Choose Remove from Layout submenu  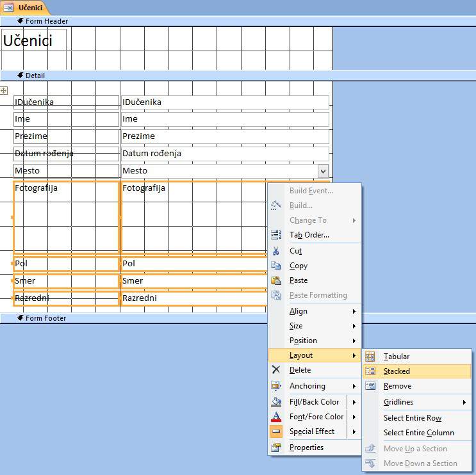[x=417, y=386]
